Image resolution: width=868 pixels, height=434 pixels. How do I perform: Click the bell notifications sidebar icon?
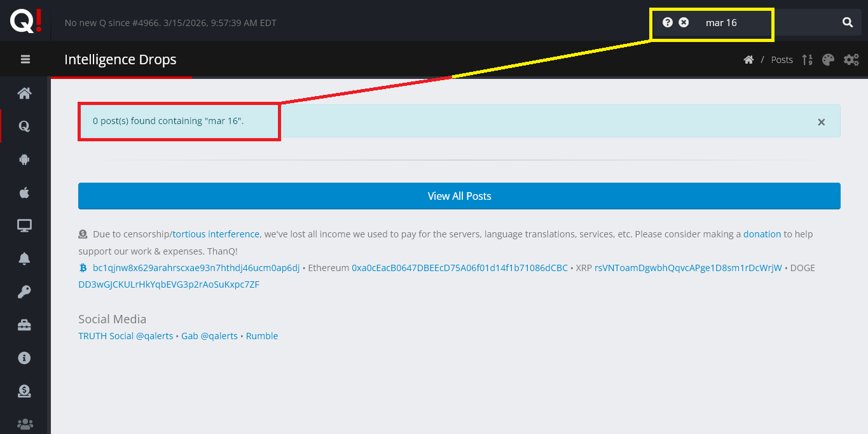pos(25,258)
